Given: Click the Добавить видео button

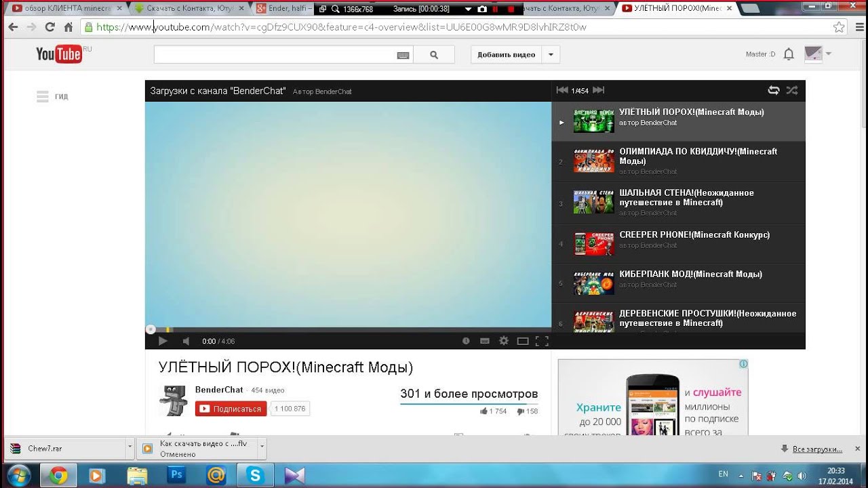Looking at the screenshot, I should tap(506, 55).
